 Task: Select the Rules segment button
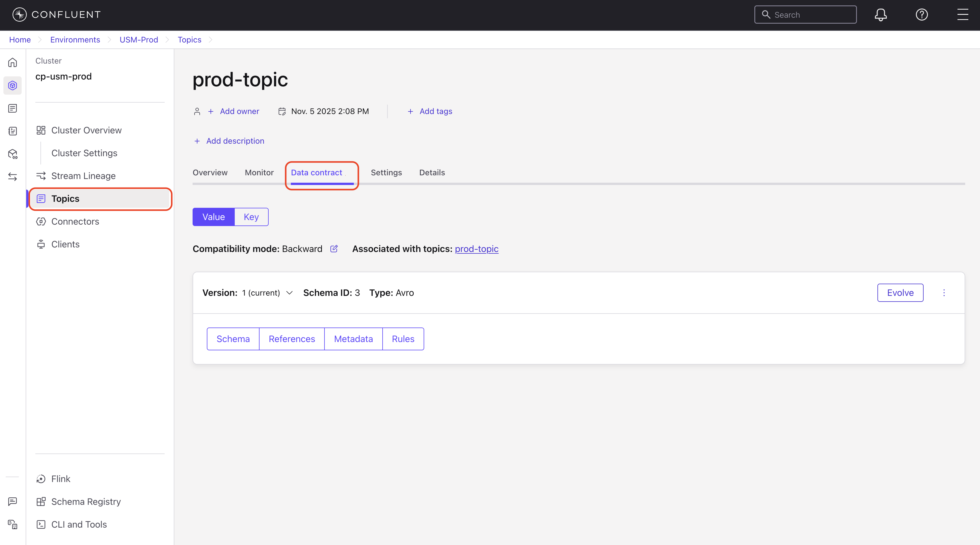(x=403, y=339)
